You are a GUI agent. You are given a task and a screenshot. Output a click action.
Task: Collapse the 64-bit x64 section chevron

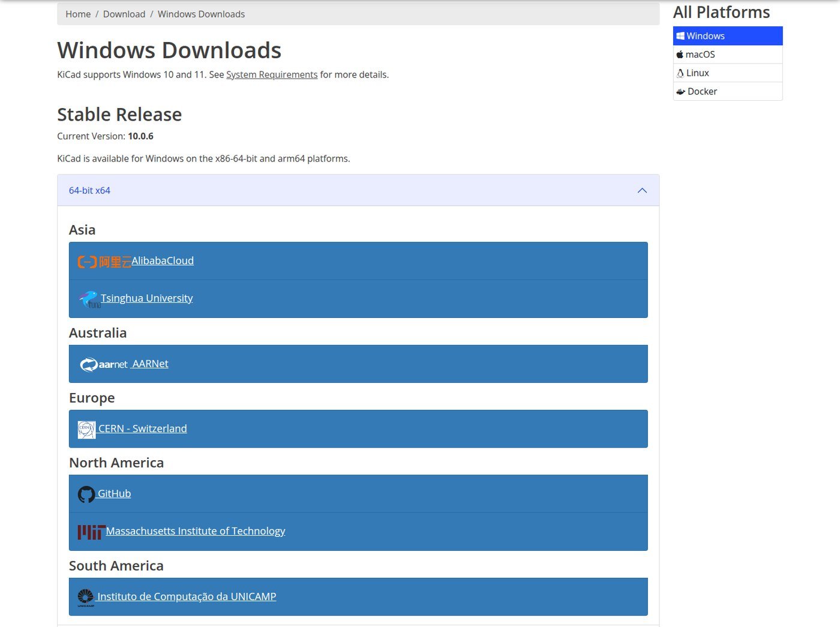(x=642, y=190)
